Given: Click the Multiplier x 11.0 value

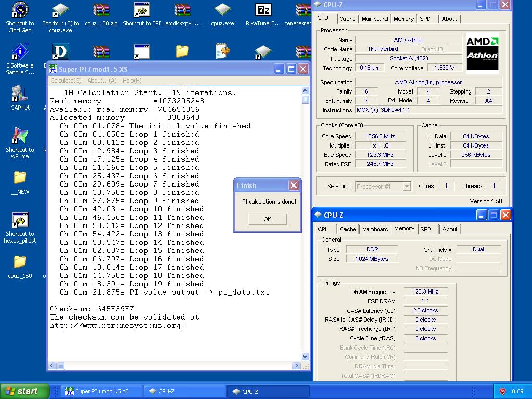Looking at the screenshot, I should tap(380, 145).
